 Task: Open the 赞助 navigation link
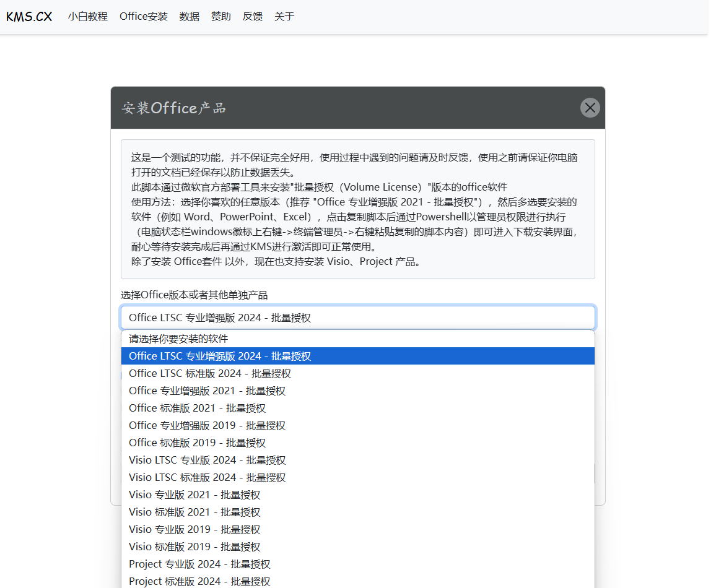point(221,17)
